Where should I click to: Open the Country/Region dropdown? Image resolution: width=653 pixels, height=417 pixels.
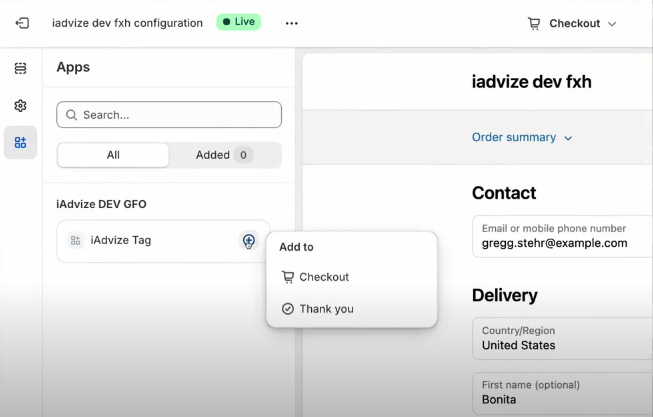click(x=563, y=338)
